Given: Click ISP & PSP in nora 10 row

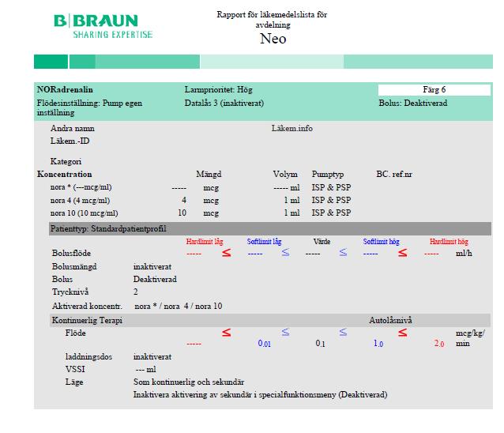Looking at the screenshot, I should [x=331, y=213].
